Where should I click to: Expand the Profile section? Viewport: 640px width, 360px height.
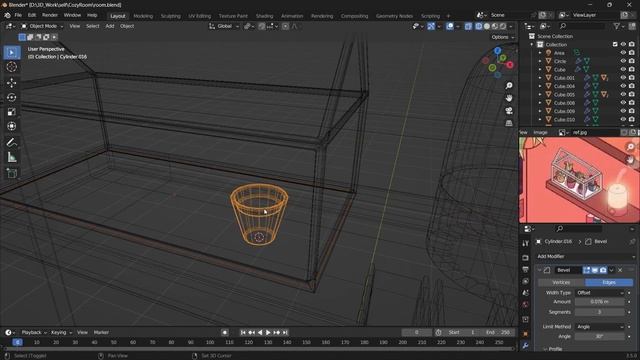pos(545,349)
